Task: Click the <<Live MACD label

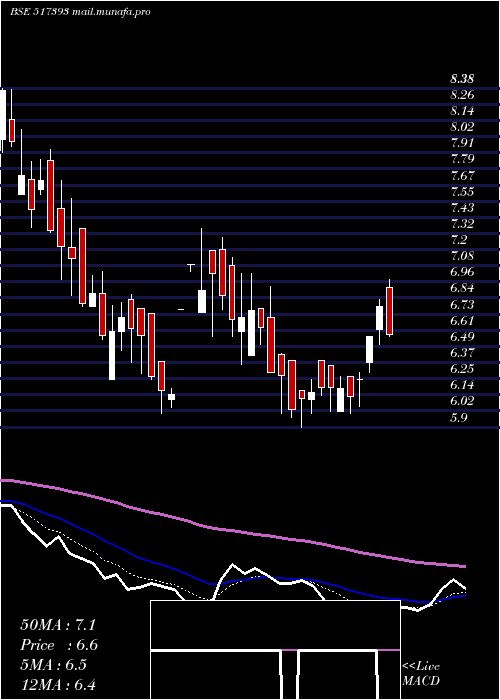Action: click(x=421, y=674)
